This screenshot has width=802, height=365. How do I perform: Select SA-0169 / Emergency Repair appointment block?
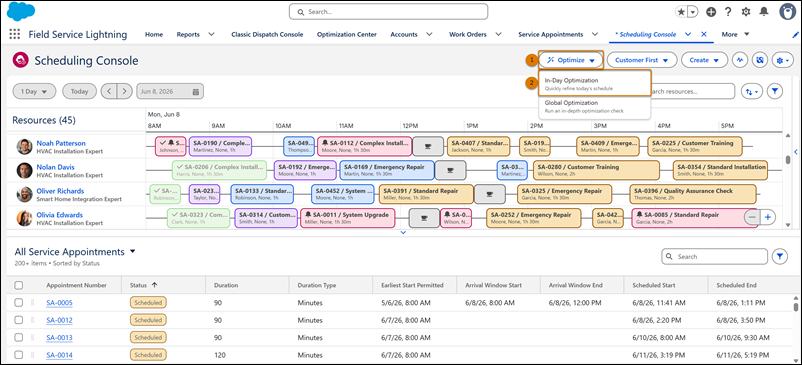coord(387,170)
